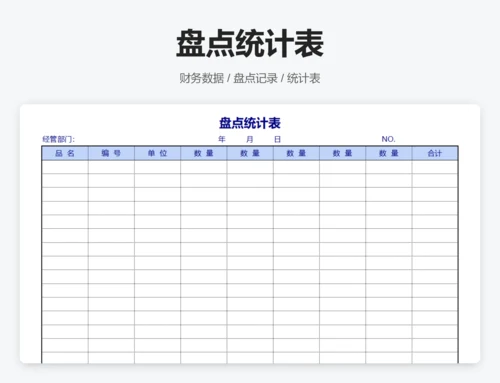Click the subtitle 财务数据 / 盘点记录 / 统计表
Image resolution: width=500 pixels, height=383 pixels.
[250, 78]
